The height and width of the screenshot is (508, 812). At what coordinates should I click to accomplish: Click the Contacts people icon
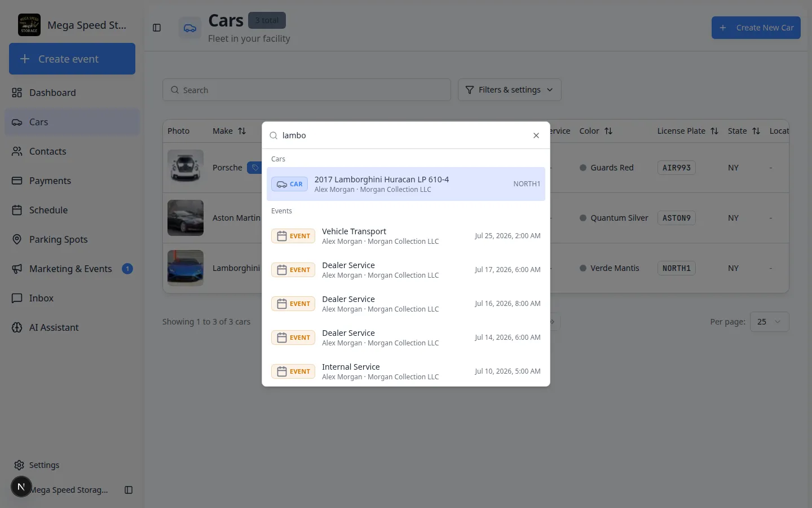coord(17,151)
